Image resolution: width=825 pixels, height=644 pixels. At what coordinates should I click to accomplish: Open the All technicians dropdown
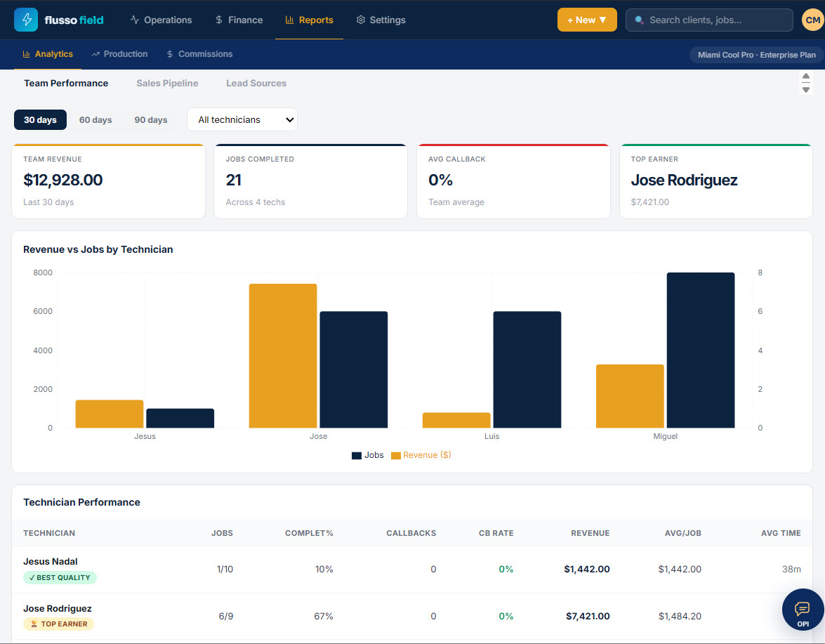(x=242, y=120)
